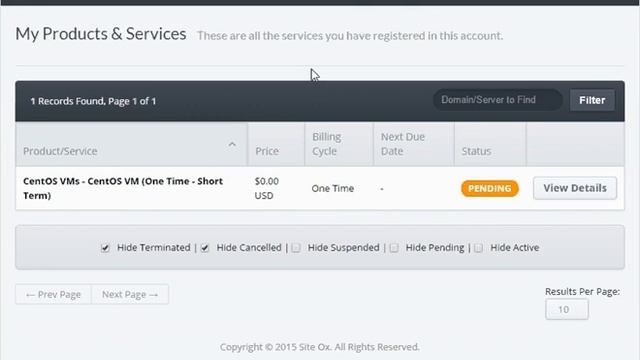Click the Copyright 2015 Site Ox footer
This screenshot has height=360, width=640.
(320, 347)
